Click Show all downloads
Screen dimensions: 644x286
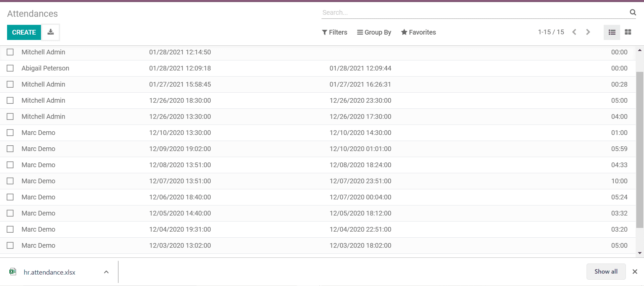click(x=606, y=272)
